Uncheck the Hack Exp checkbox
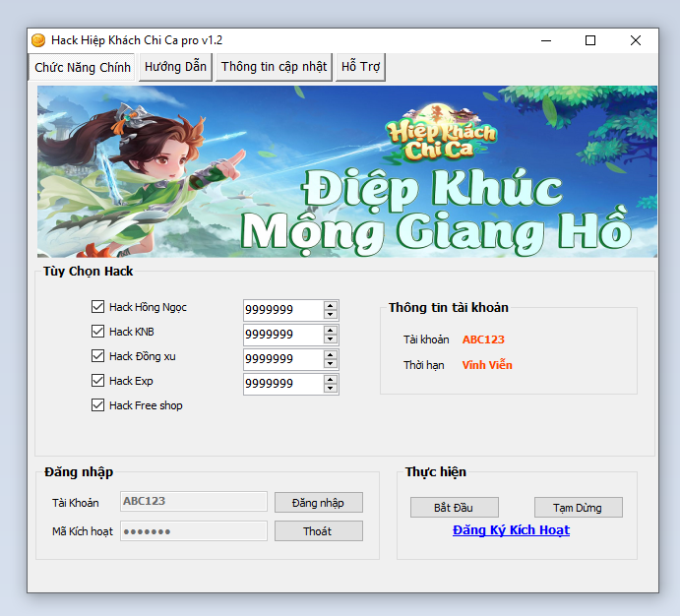The width and height of the screenshot is (680, 616). pos(97,381)
